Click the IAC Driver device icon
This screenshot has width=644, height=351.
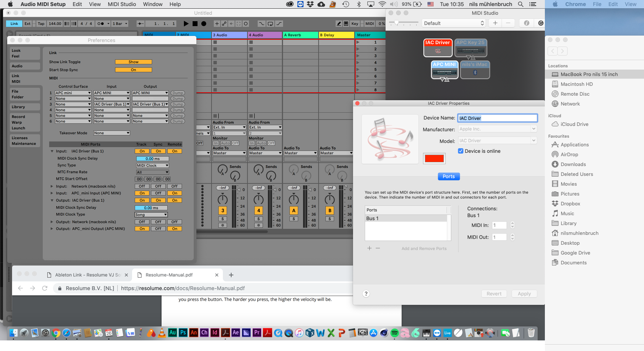(437, 48)
